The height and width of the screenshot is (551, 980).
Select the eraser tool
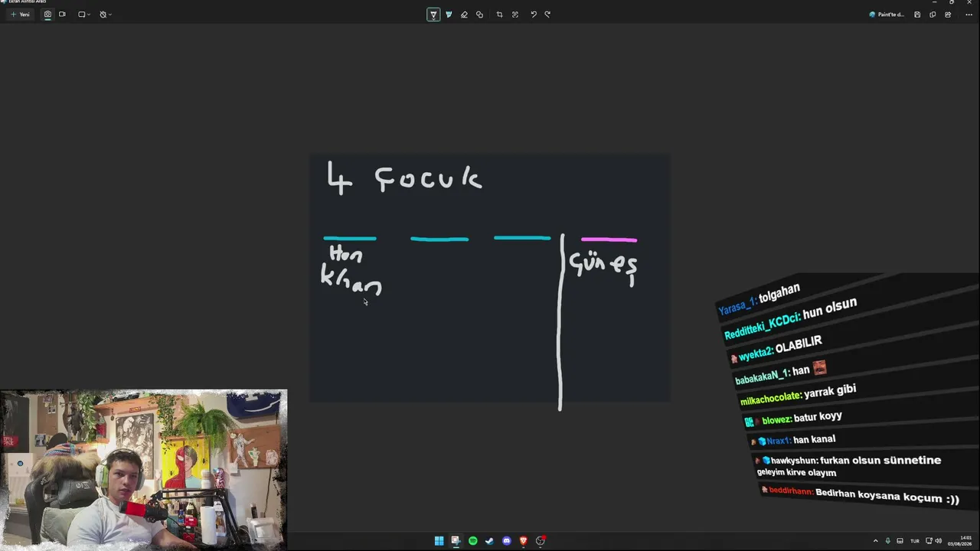click(464, 15)
